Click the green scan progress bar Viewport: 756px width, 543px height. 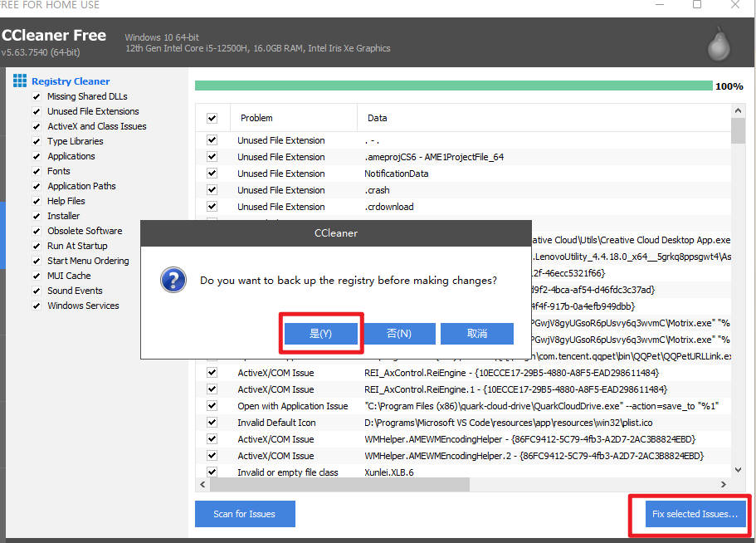click(x=454, y=86)
